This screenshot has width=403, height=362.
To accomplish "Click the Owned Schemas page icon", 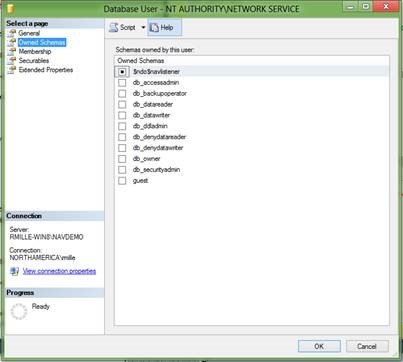I will point(12,42).
